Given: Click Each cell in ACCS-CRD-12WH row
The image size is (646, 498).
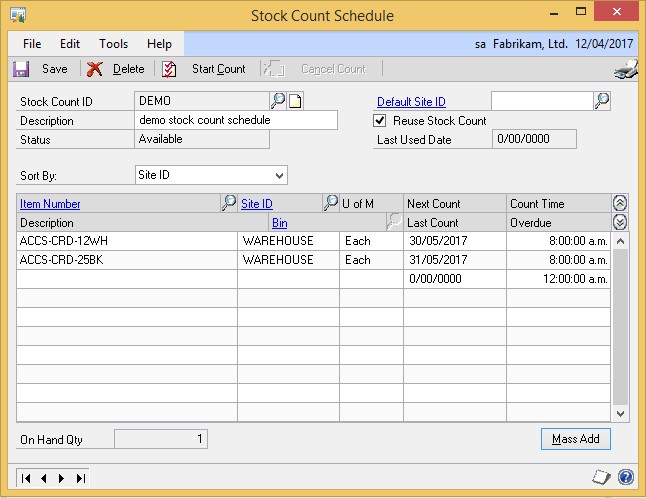Looking at the screenshot, I should click(371, 241).
